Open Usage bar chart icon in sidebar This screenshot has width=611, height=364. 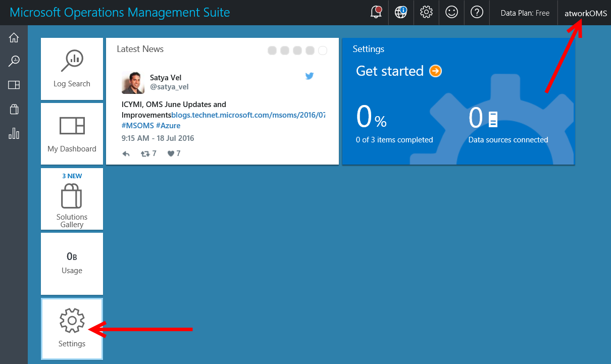pyautogui.click(x=14, y=133)
